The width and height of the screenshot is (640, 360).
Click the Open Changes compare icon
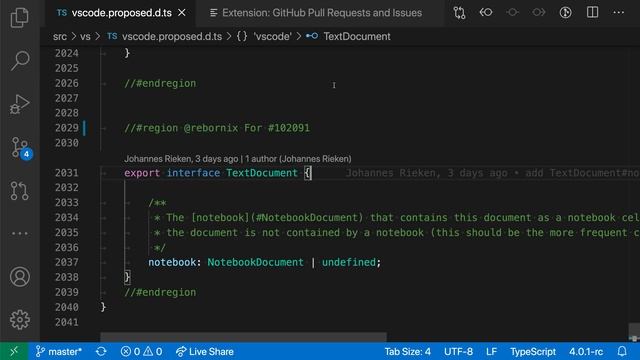coord(459,13)
